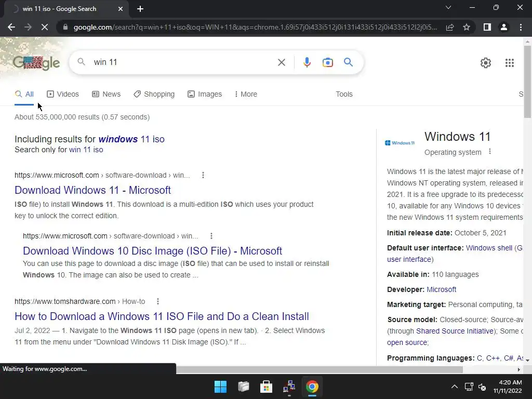Screen dimensions: 532x399
Task: Open the Microsoft developer link
Action: [x=441, y=289]
